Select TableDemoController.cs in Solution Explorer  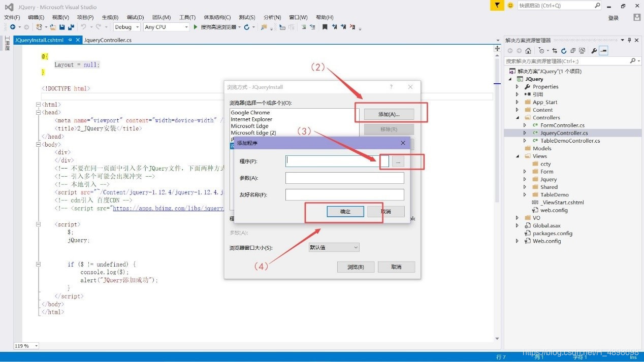click(x=570, y=141)
